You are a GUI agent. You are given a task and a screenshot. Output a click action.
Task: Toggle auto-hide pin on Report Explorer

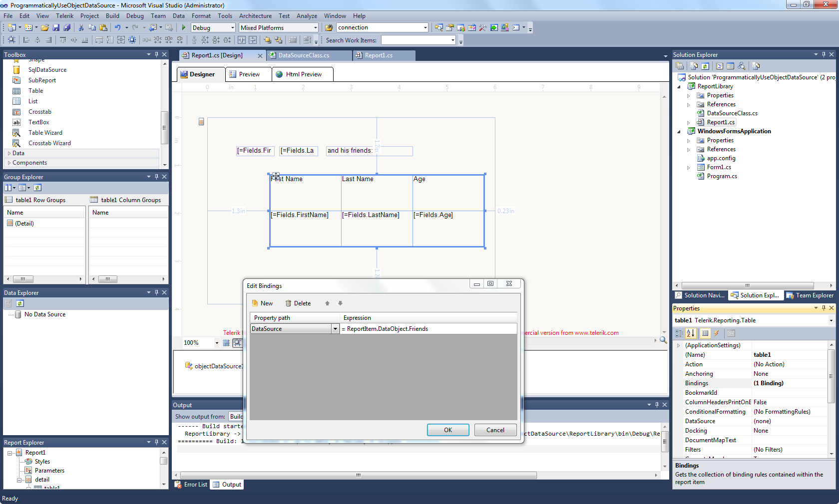point(156,442)
